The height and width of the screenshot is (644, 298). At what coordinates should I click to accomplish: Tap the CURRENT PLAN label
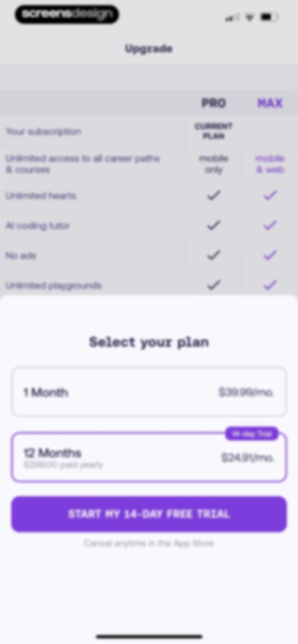[x=214, y=131]
